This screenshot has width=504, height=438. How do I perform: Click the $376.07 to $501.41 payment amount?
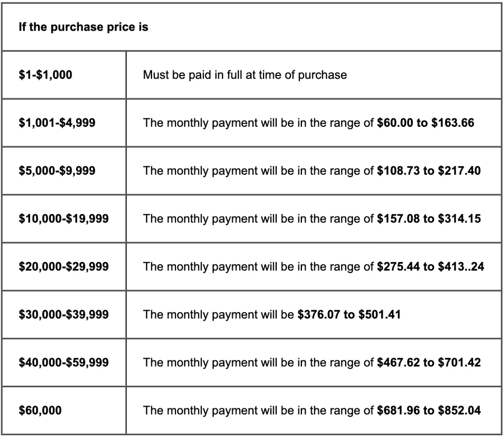click(x=349, y=315)
